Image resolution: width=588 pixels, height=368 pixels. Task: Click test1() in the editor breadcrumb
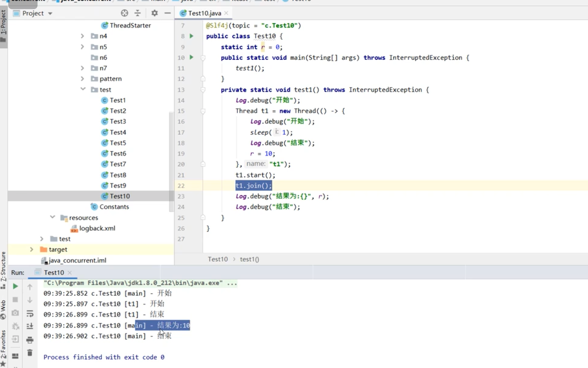[x=249, y=259]
